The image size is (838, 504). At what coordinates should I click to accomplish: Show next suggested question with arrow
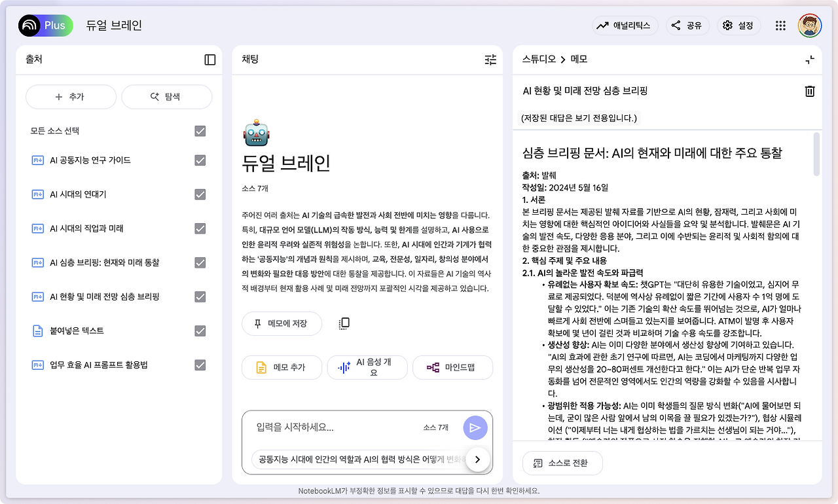click(x=478, y=459)
